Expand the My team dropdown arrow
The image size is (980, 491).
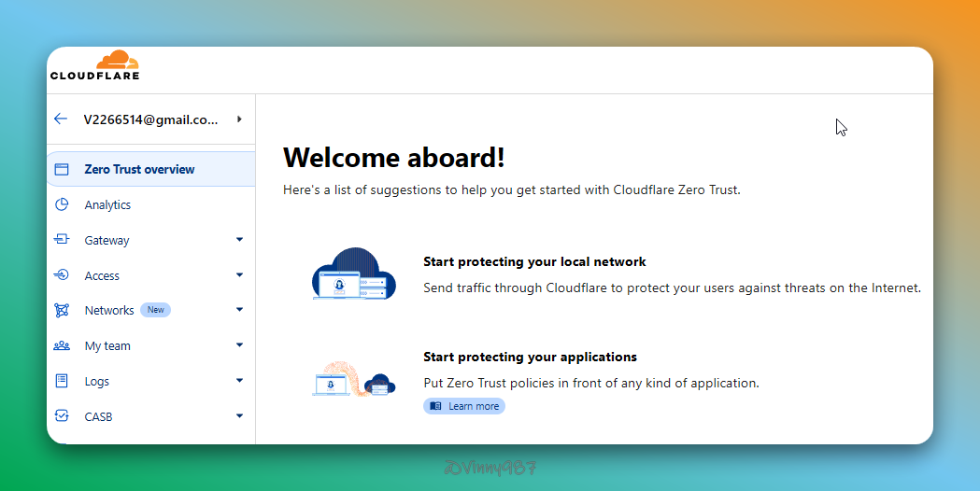coord(239,345)
